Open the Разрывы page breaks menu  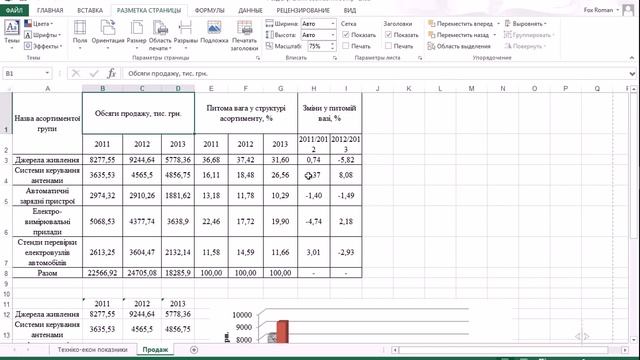coord(186,35)
